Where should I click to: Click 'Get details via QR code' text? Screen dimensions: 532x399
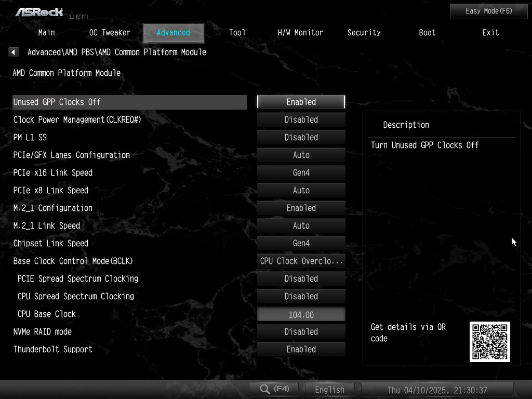point(408,333)
